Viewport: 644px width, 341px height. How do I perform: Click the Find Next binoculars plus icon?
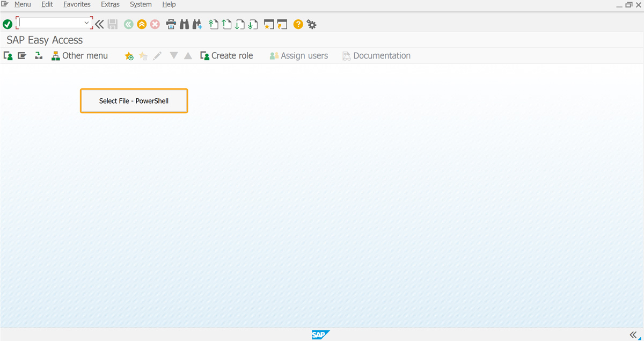point(197,24)
